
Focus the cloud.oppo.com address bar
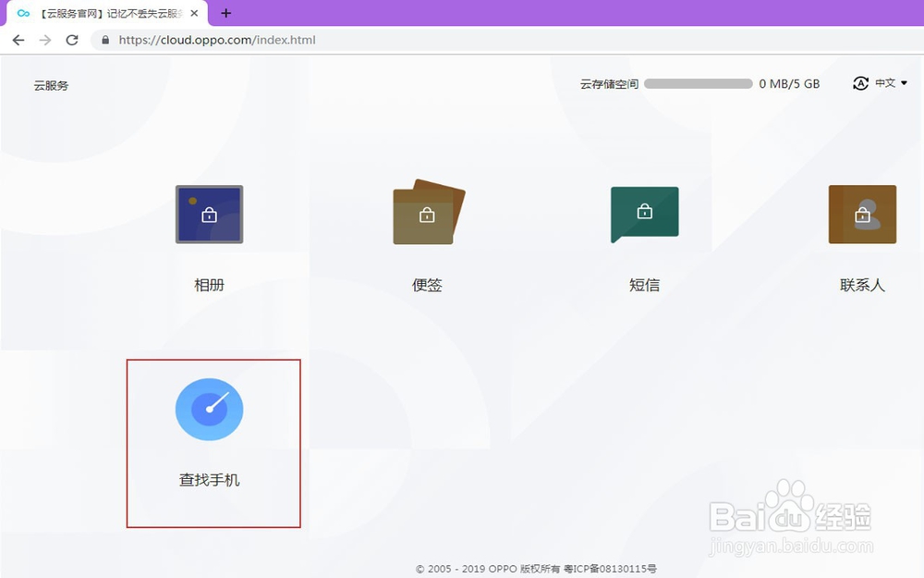[x=506, y=40]
